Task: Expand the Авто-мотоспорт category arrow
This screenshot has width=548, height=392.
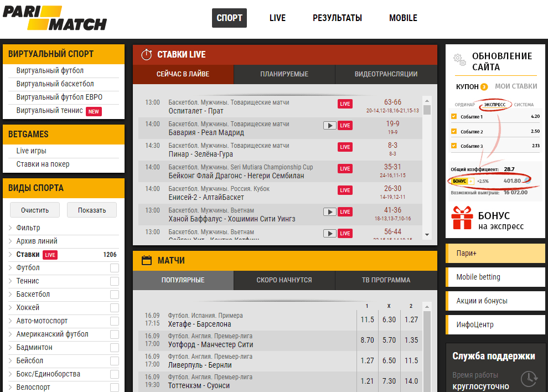Action: [x=11, y=321]
